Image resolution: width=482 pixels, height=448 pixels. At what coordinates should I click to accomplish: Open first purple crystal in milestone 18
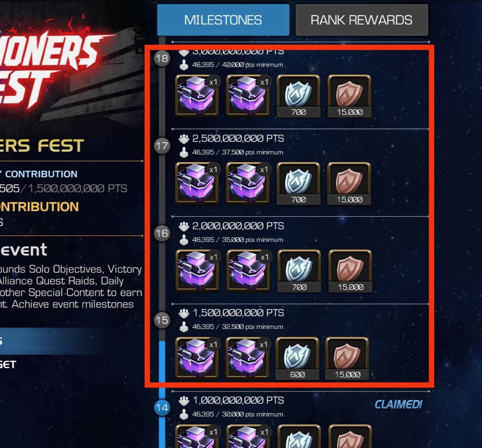tap(197, 96)
